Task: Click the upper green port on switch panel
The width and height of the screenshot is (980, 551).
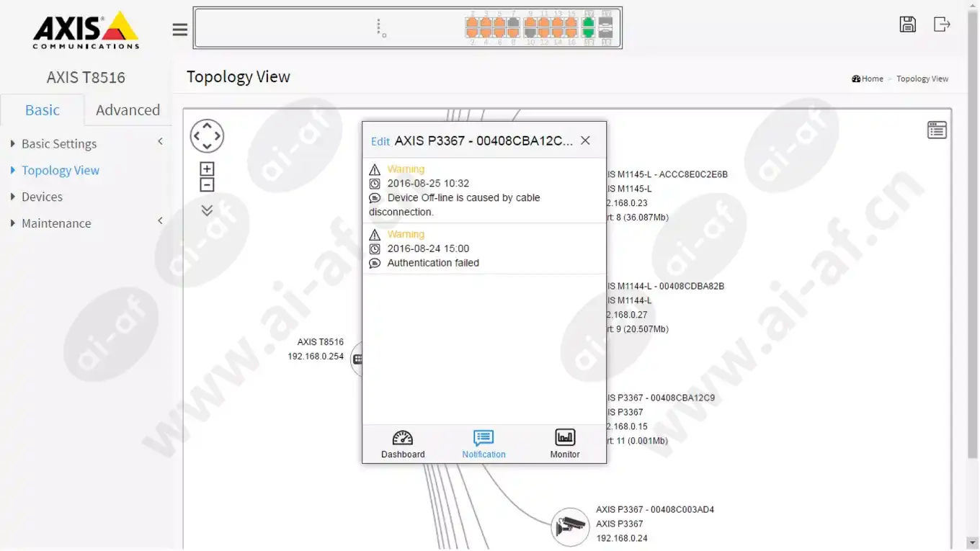Action: point(588,23)
